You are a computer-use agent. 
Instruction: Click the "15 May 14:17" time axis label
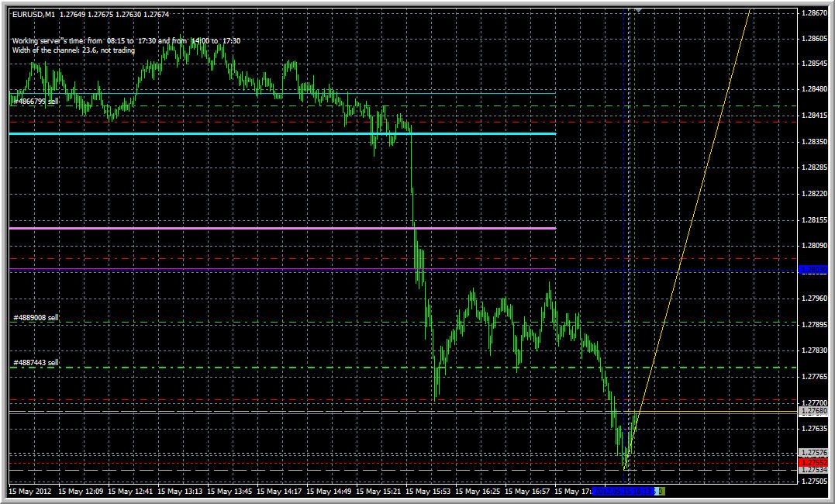click(279, 492)
